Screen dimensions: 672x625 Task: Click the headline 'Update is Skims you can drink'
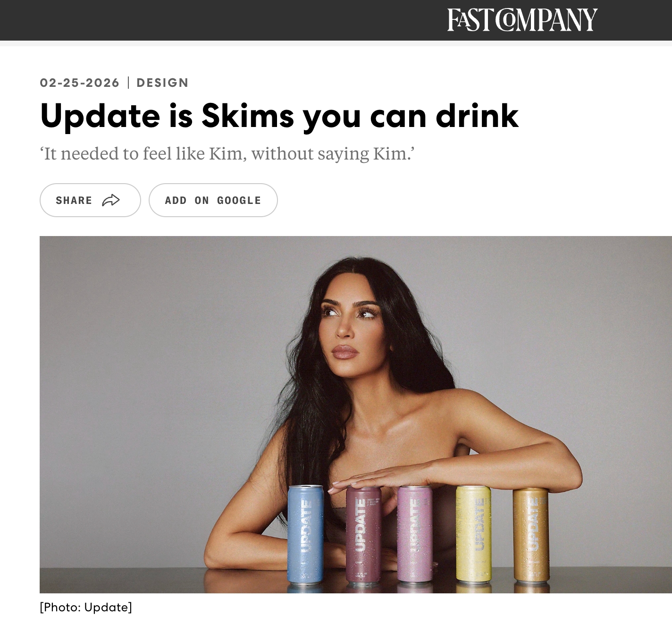point(279,116)
